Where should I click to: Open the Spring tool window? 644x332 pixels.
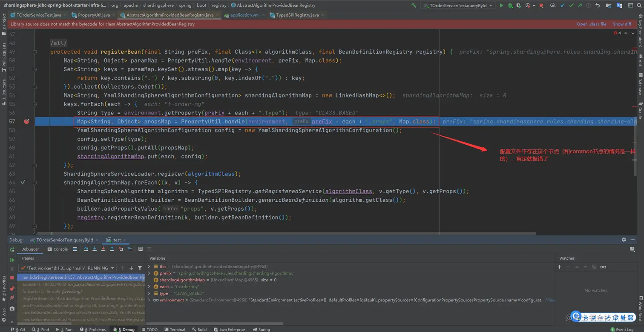coord(261,329)
